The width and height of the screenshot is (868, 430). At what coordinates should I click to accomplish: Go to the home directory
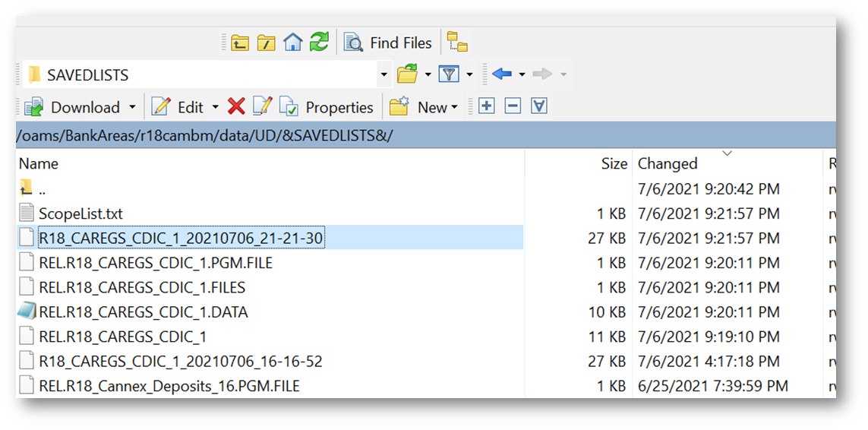[x=292, y=43]
